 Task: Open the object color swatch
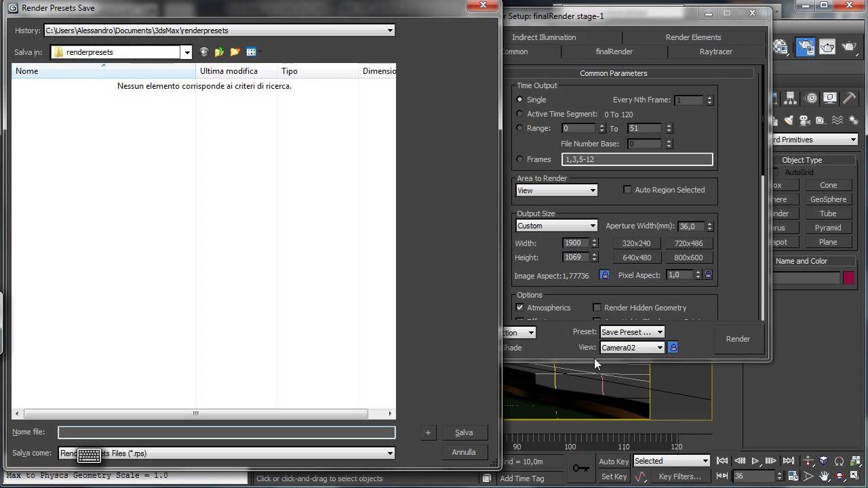click(x=848, y=278)
